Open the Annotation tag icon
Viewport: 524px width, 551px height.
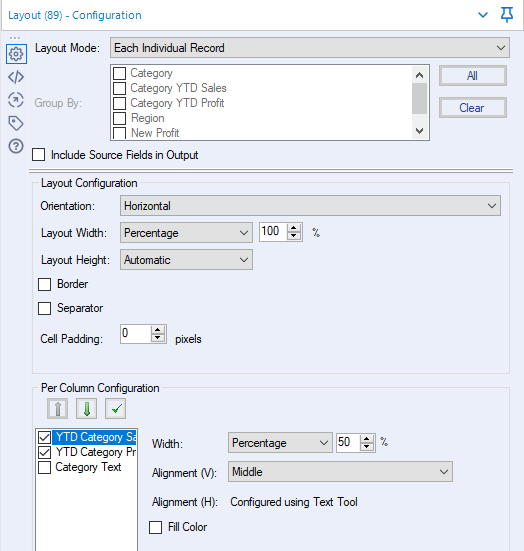(x=16, y=123)
